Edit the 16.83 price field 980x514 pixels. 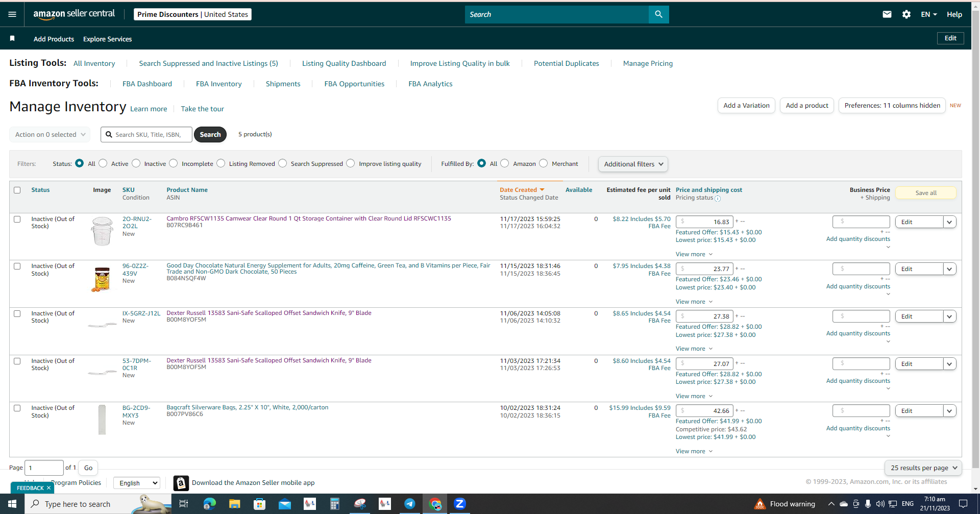[x=704, y=222]
